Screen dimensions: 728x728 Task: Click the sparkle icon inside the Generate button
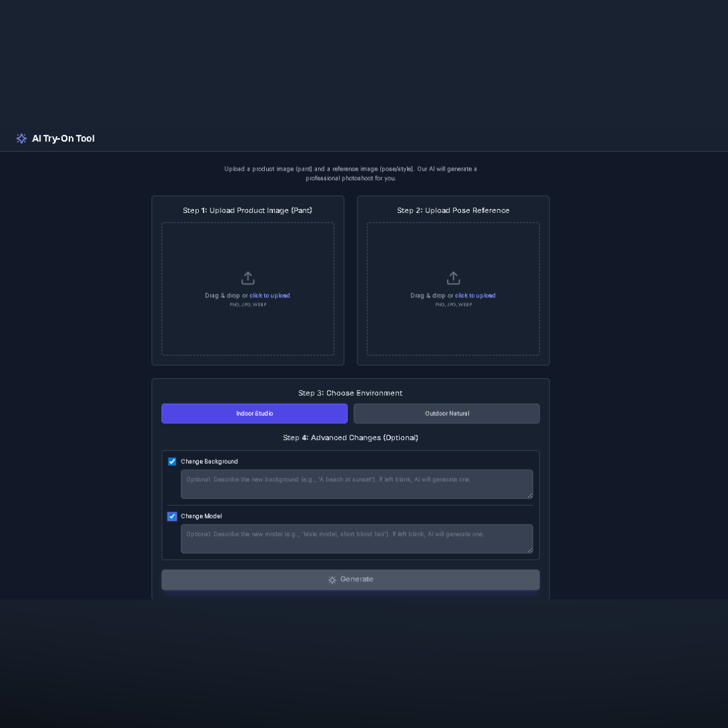pos(332,580)
